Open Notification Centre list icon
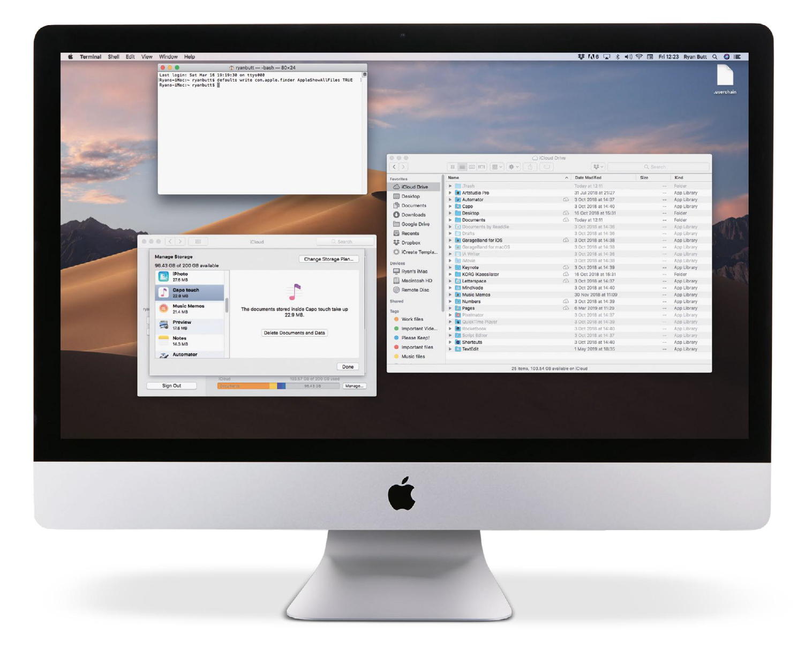 [x=737, y=57]
